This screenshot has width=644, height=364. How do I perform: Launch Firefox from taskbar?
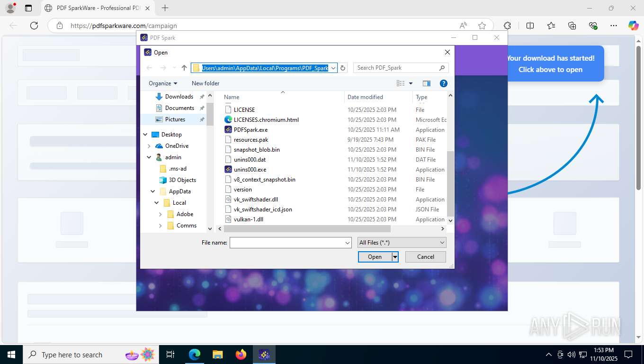point(241,355)
